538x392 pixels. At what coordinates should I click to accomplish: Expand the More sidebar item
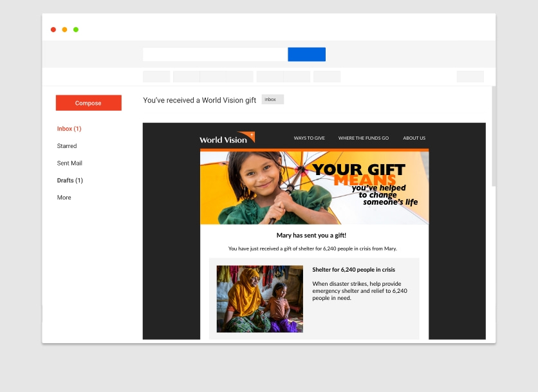pyautogui.click(x=64, y=198)
